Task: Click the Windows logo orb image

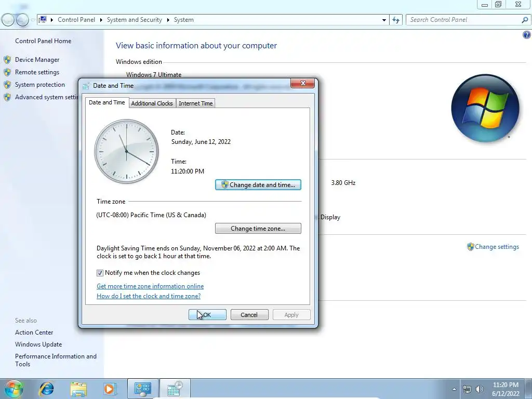Action: point(485,108)
